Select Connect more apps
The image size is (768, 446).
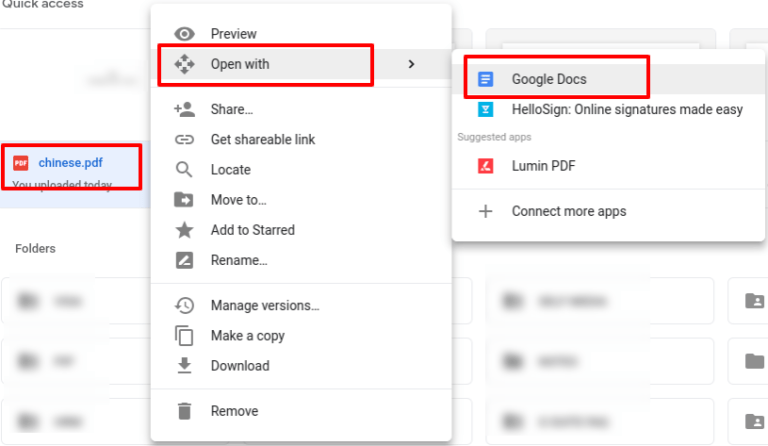coord(608,211)
